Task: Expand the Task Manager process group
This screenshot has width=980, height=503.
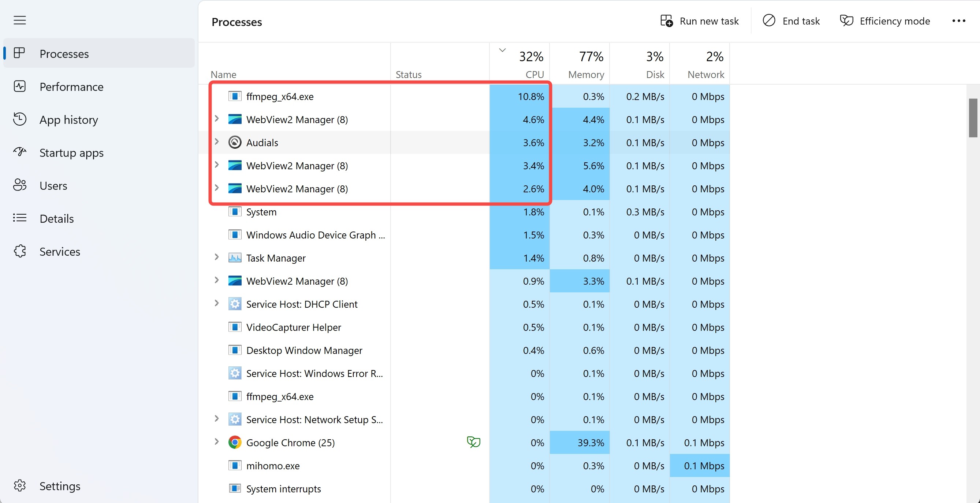Action: tap(217, 258)
